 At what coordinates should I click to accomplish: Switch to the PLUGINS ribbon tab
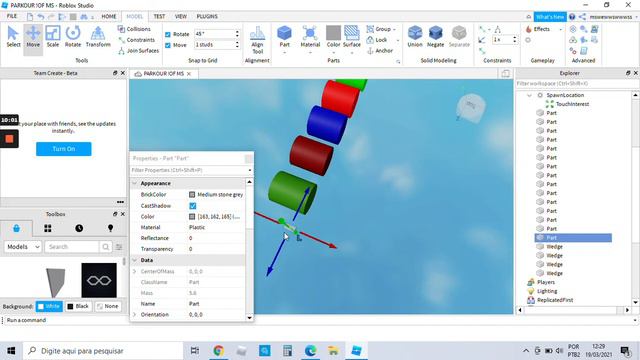[207, 16]
